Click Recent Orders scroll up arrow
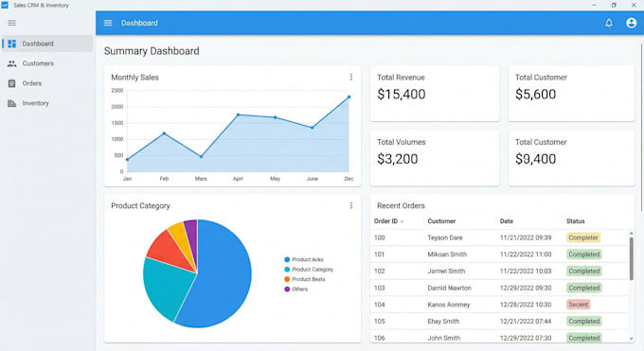Image resolution: width=644 pixels, height=351 pixels. pos(632,234)
